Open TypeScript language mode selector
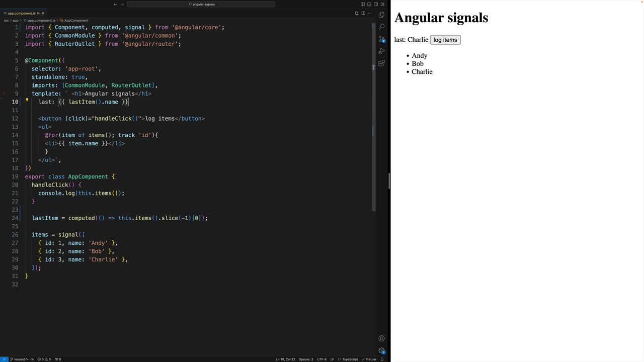Viewport: 644px width, 362px height. click(350, 359)
